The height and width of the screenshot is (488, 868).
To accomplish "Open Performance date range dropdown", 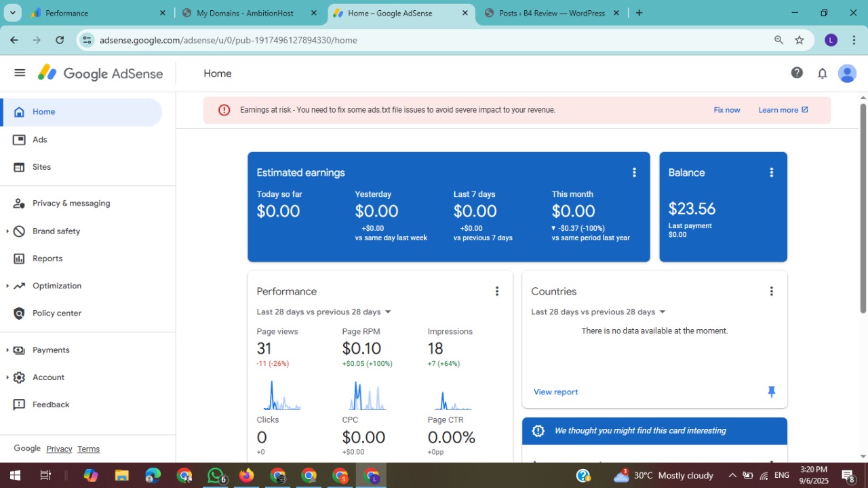I will [324, 312].
